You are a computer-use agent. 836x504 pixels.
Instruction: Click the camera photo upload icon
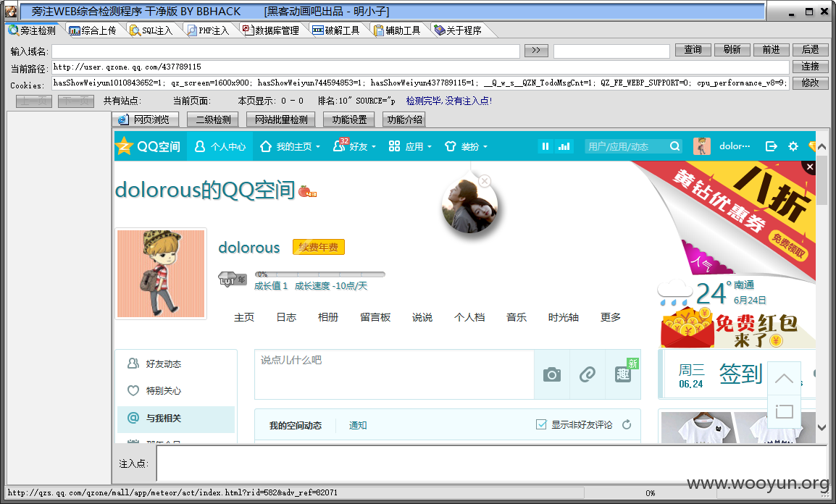pyautogui.click(x=552, y=374)
